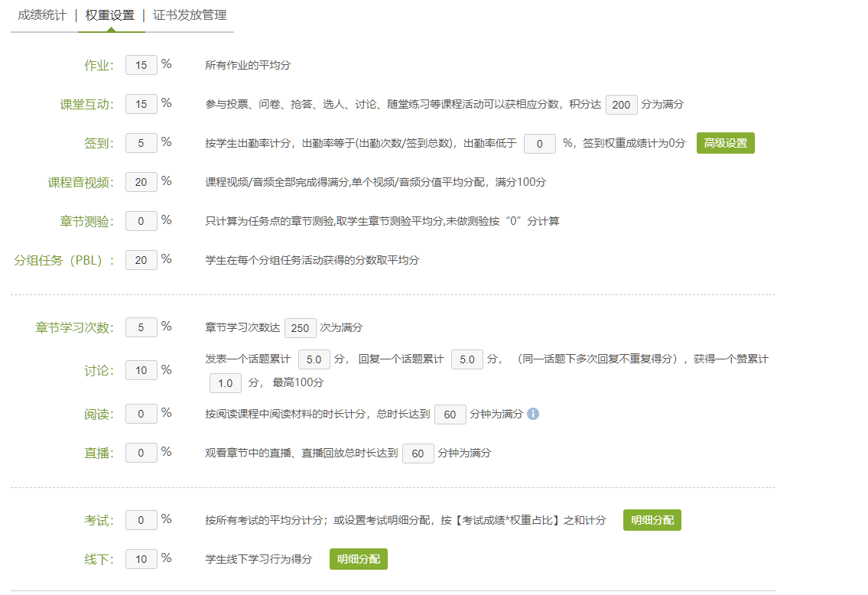Click the 阅读 60-minute duration field
868x595 pixels.
(450, 415)
